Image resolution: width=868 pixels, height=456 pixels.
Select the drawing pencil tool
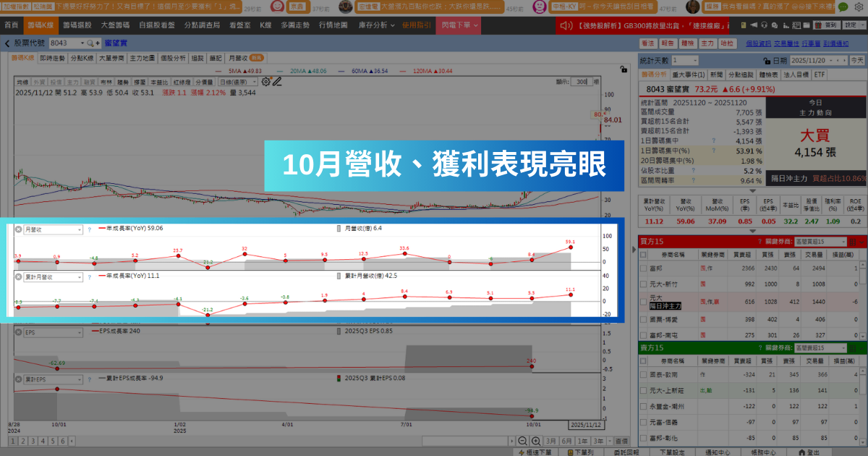(276, 81)
